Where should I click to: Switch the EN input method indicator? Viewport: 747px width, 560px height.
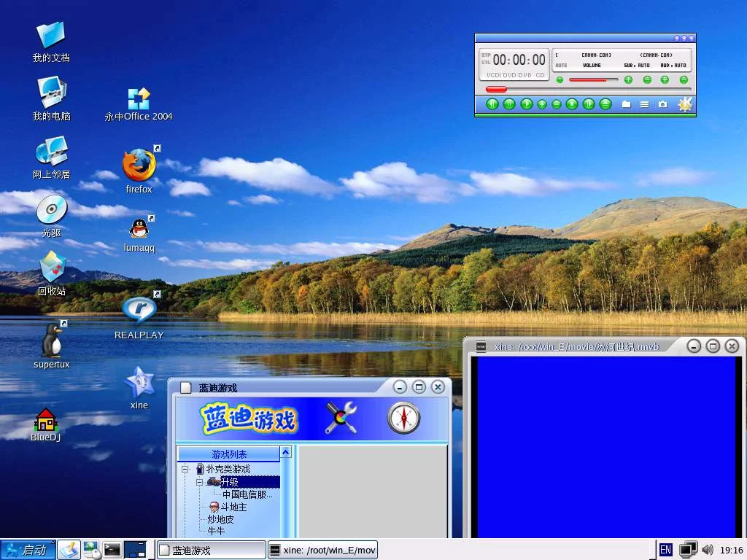coord(666,550)
